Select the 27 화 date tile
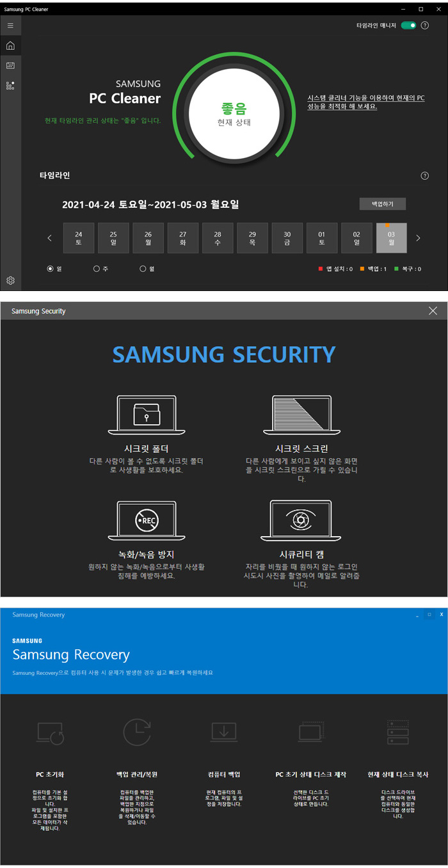Screen dimensions: 448x868 pyautogui.click(x=183, y=239)
